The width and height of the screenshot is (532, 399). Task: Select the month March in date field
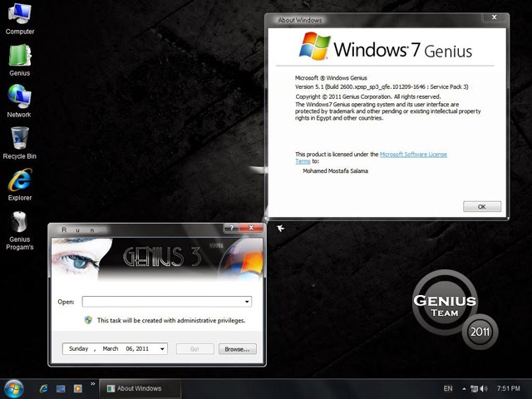point(111,349)
